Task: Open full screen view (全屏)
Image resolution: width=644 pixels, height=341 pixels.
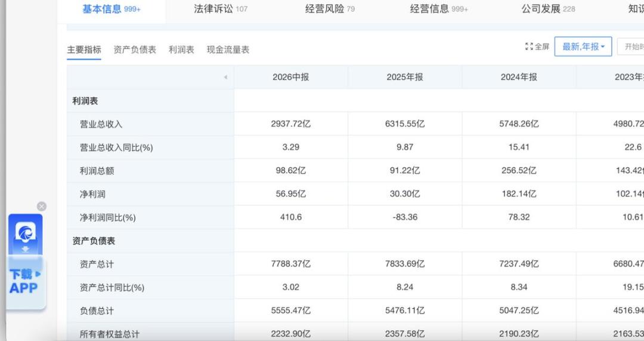Action: tap(537, 47)
